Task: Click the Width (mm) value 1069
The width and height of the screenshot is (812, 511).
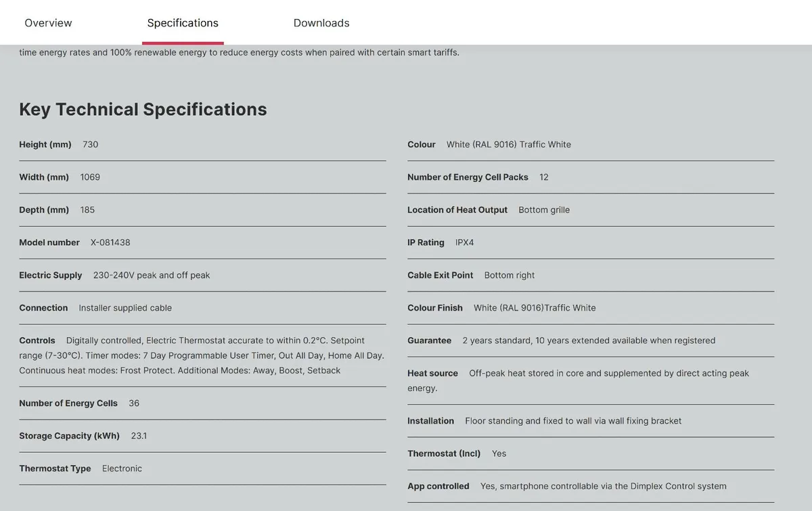Action: 90,177
